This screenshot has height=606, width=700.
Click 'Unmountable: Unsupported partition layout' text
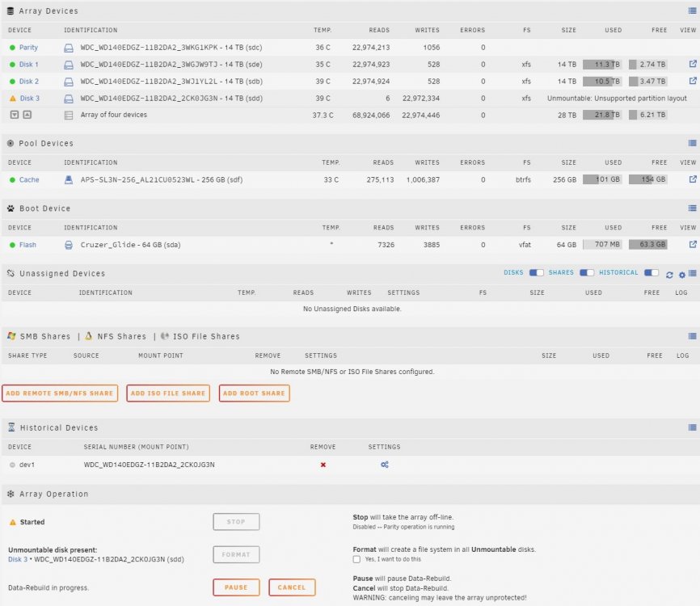[x=617, y=99]
